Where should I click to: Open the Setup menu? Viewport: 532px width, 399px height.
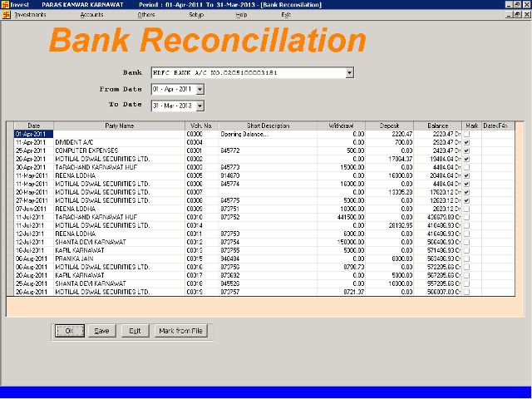click(x=196, y=15)
